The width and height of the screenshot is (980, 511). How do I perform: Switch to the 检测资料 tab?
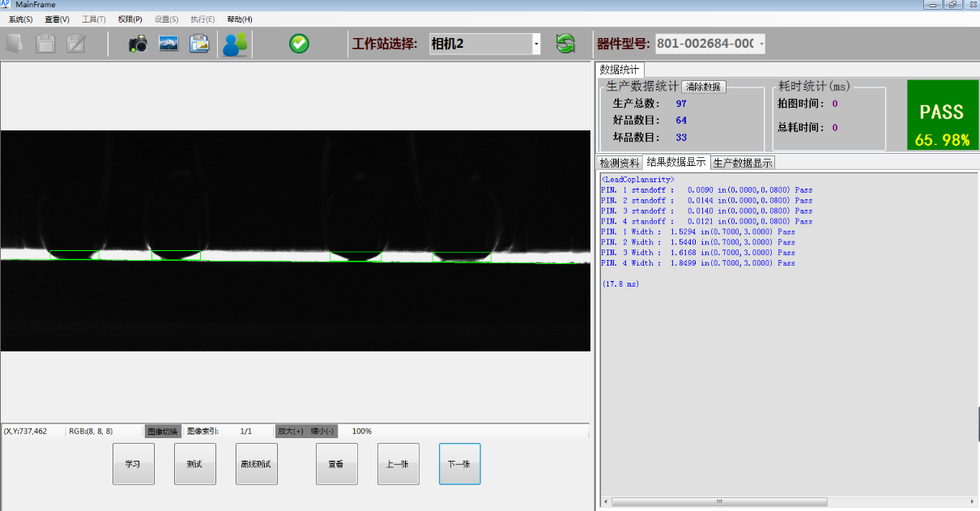(x=620, y=163)
